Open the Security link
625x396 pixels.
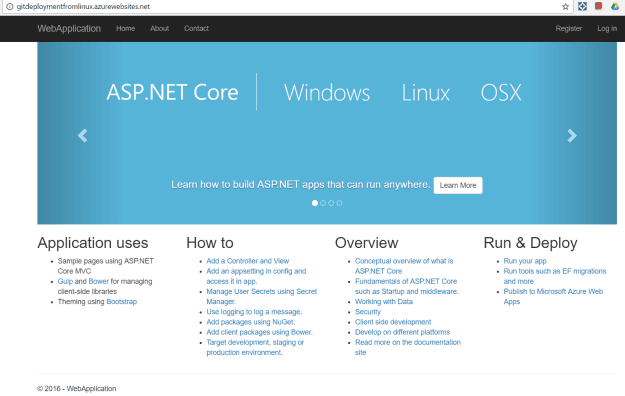pos(368,312)
